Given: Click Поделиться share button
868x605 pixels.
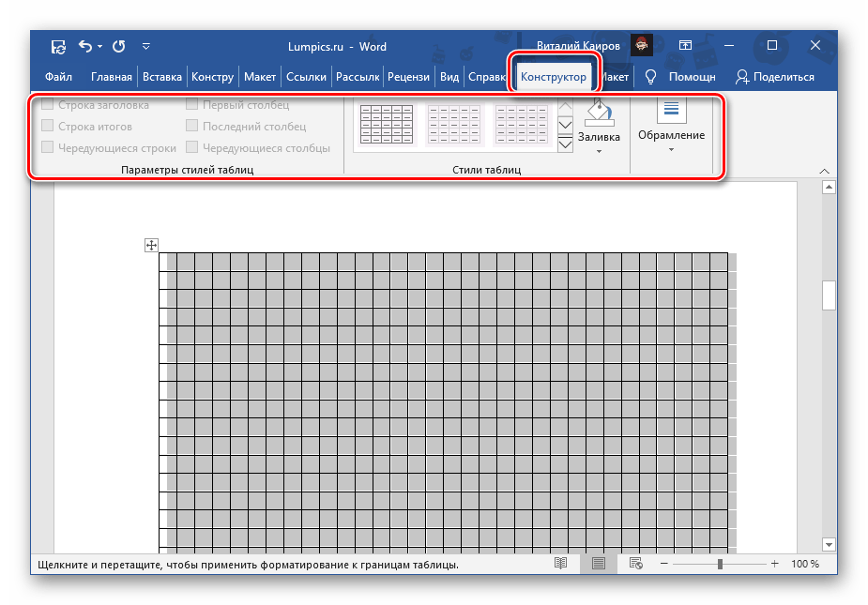Looking at the screenshot, I should pos(775,77).
